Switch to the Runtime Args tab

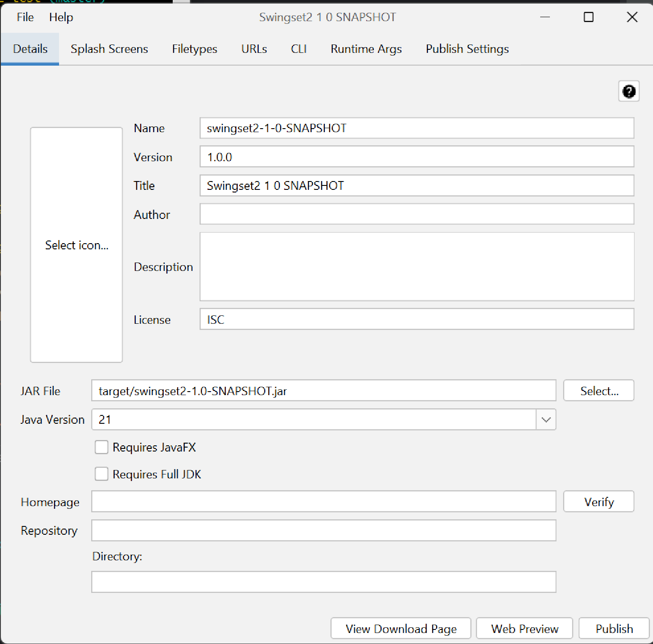click(x=366, y=49)
